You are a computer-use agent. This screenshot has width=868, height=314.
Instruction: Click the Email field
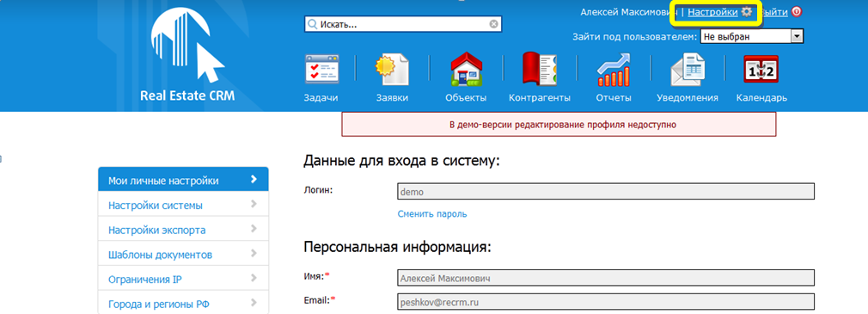pyautogui.click(x=606, y=302)
